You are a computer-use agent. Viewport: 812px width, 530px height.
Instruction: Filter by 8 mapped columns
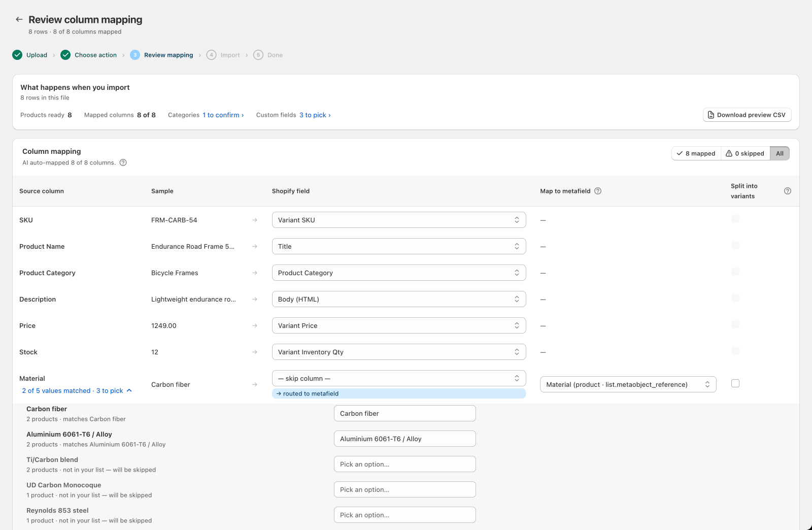tap(696, 153)
